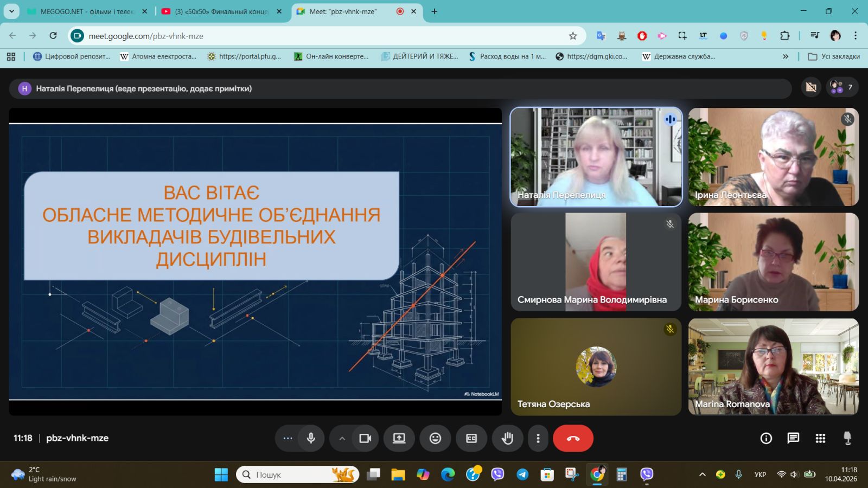Expand hidden bookmarks chevron in bookmarks bar
868x488 pixels.
(x=785, y=56)
